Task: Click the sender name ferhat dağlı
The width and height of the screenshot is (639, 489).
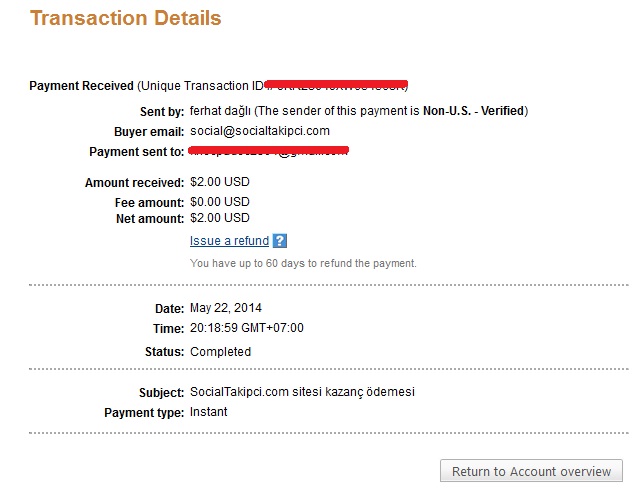Action: 221,110
